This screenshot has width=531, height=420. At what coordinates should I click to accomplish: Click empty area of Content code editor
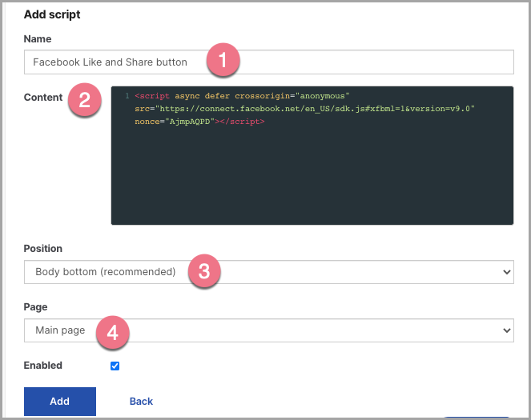coord(312,176)
